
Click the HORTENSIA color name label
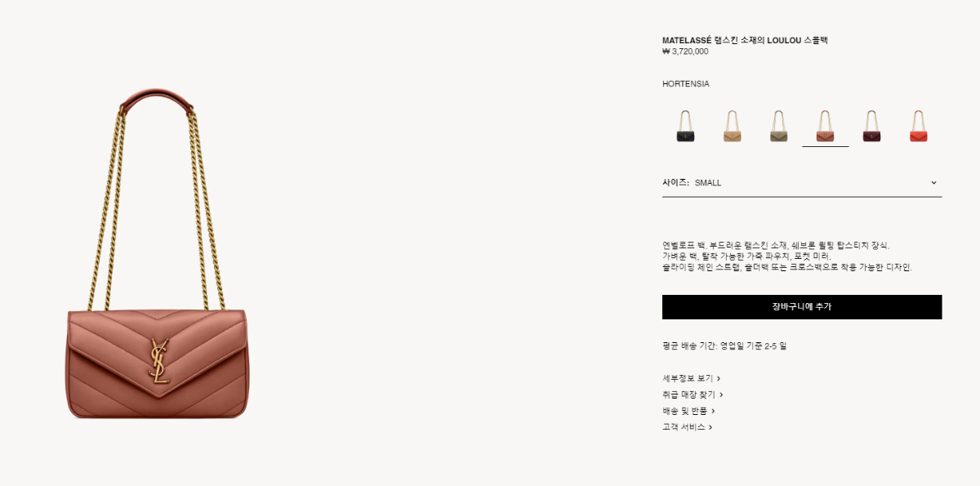[x=686, y=84]
